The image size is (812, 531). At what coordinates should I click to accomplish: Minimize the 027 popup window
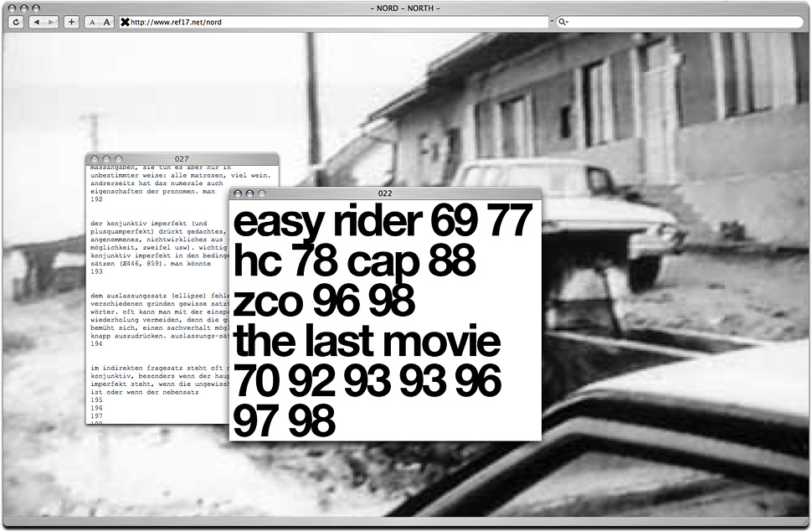click(x=106, y=159)
